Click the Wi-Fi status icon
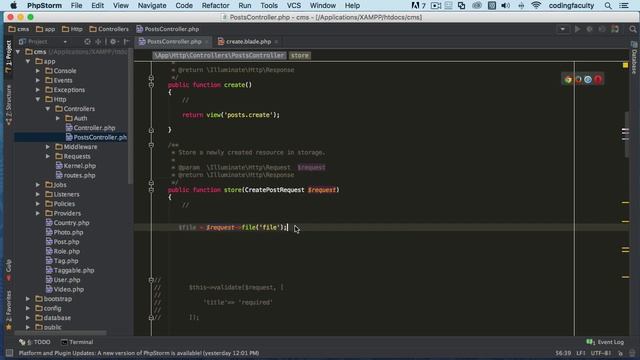640x360 pixels. [536, 5]
